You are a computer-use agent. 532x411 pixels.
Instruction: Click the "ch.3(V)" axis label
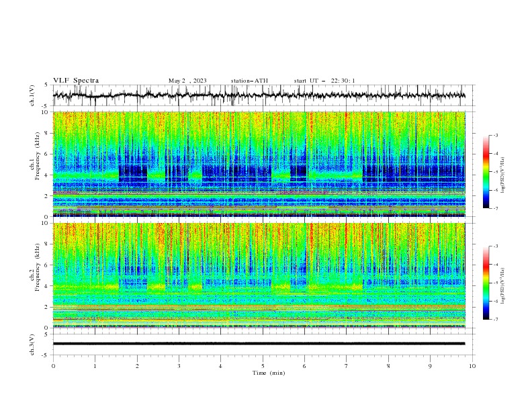[32, 345]
